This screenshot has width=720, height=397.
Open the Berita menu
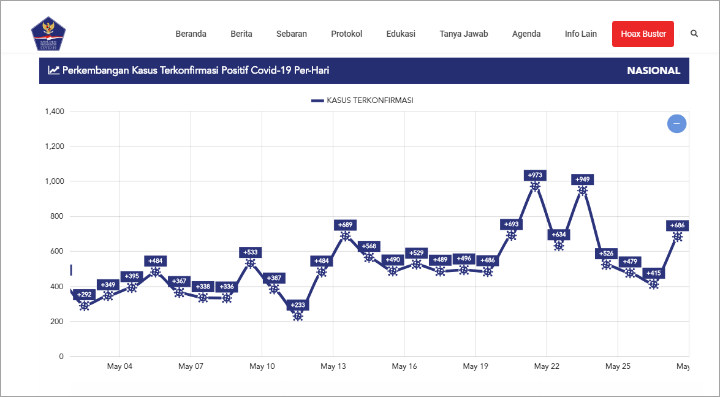tap(241, 34)
